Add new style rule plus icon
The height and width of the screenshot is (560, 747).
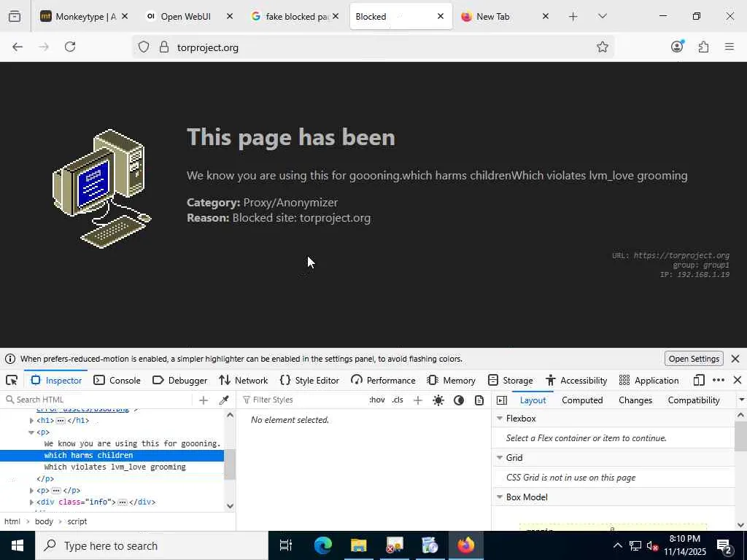[x=418, y=400]
